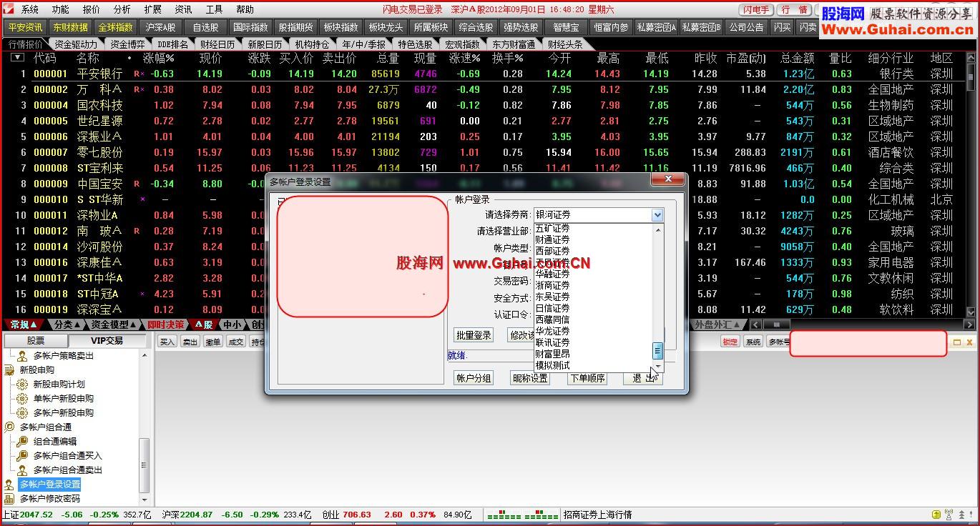Viewport: 980px width, 526px height.
Task: Open the 分析 menu
Action: pyautogui.click(x=122, y=9)
